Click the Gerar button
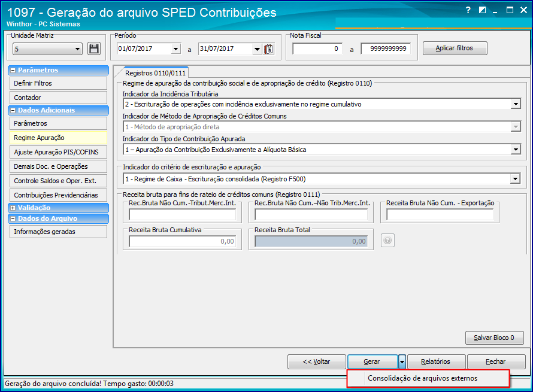This screenshot has height=392, width=533. 373,361
